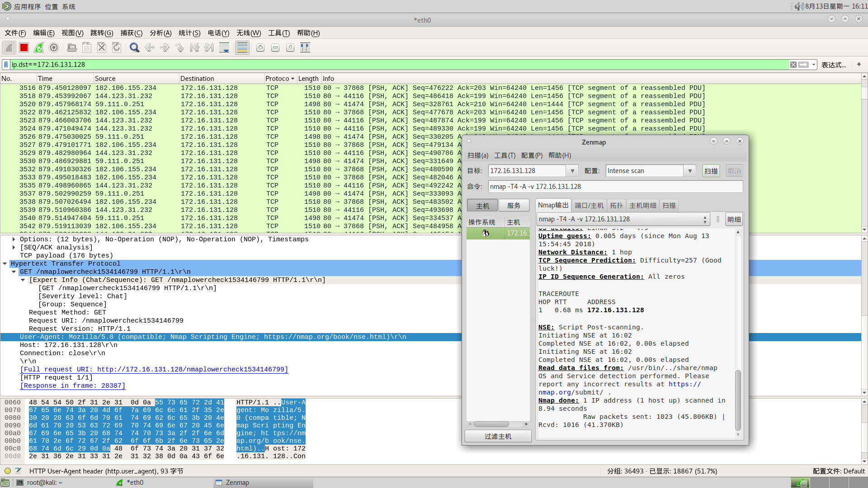Image resolution: width=868 pixels, height=488 pixels.
Task: Add a filter button with plus
Action: pyautogui.click(x=859, y=65)
